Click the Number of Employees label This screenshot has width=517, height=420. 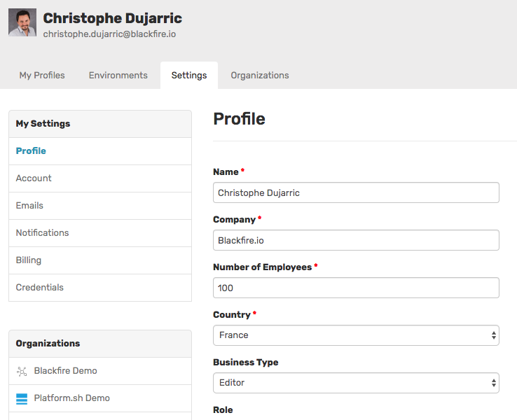point(263,267)
